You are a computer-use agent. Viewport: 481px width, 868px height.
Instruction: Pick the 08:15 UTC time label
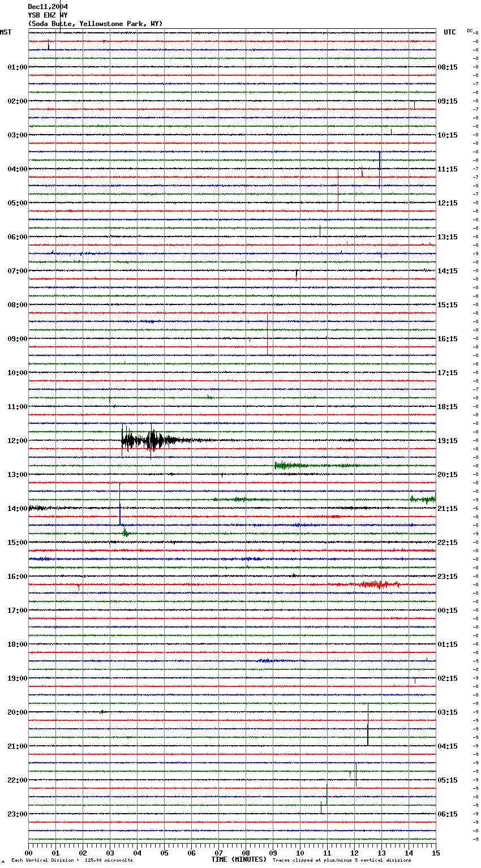(448, 67)
